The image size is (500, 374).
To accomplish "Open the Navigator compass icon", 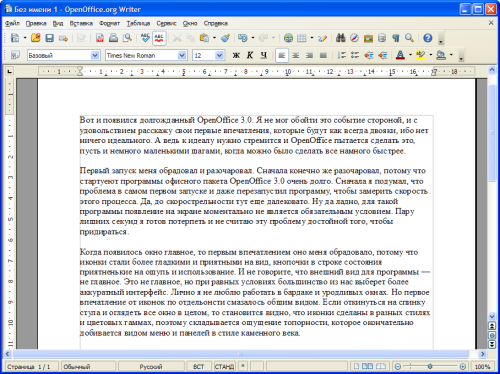I will point(354,38).
